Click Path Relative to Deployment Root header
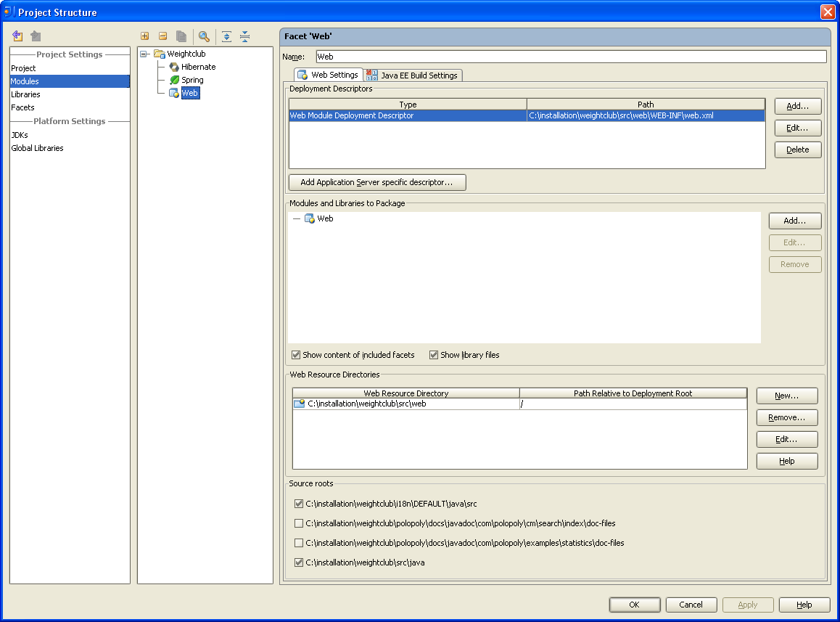Viewport: 840px width, 622px height. 633,393
